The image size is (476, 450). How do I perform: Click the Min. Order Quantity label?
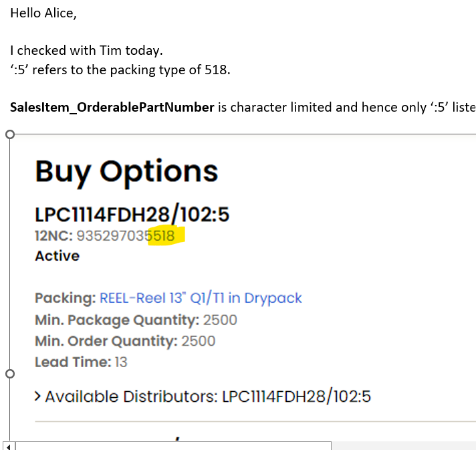(x=106, y=341)
